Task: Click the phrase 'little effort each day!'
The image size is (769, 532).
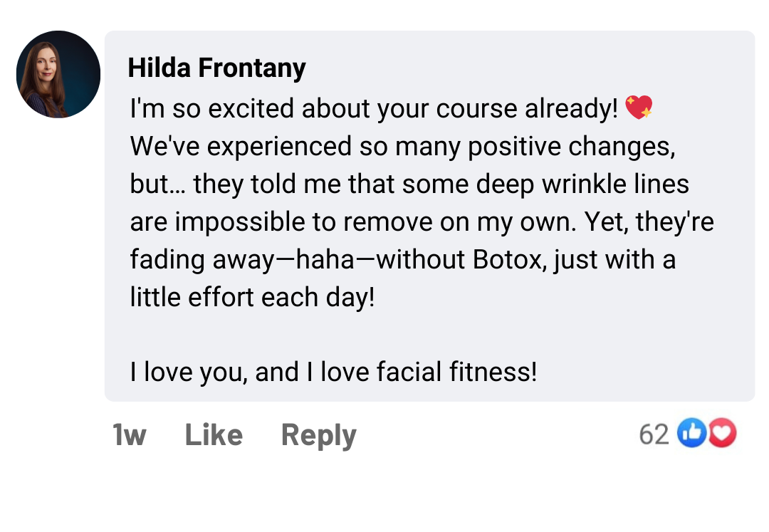Action: (x=252, y=297)
